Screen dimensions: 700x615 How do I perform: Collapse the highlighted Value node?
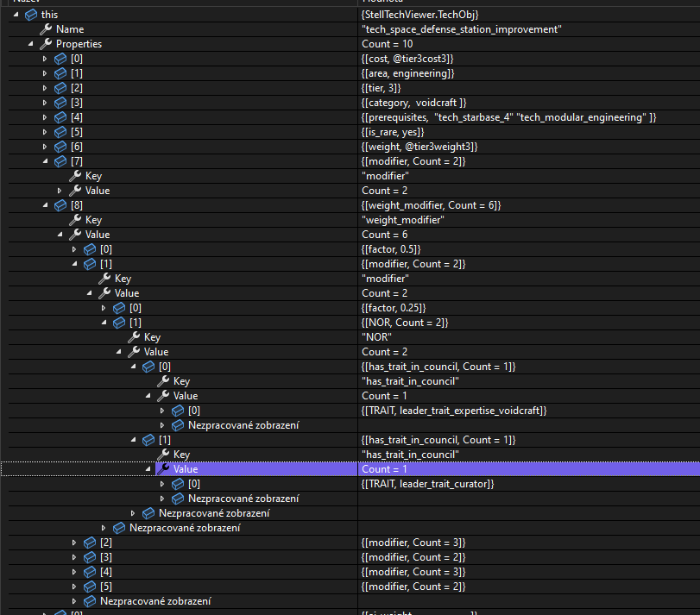point(148,469)
